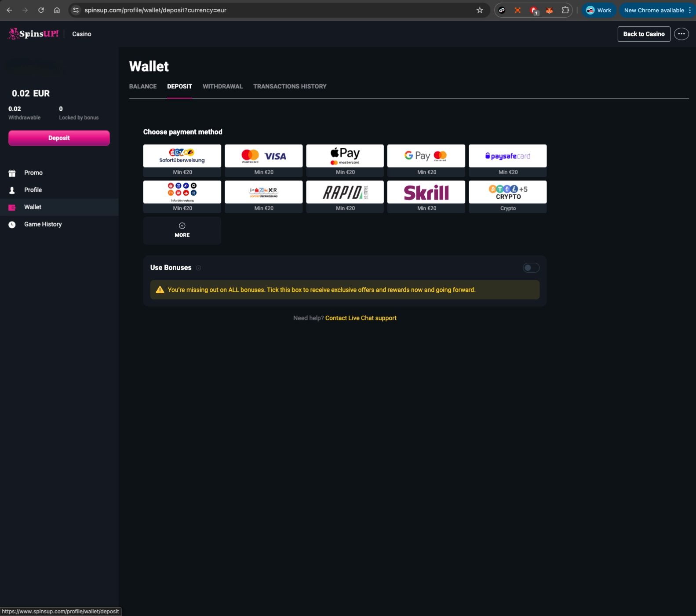Bookmark this page with star icon
Image resolution: width=696 pixels, height=616 pixels.
pyautogui.click(x=480, y=10)
